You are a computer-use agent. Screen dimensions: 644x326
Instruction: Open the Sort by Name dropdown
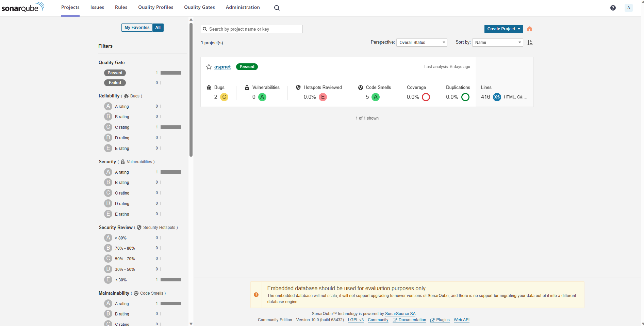tap(498, 43)
